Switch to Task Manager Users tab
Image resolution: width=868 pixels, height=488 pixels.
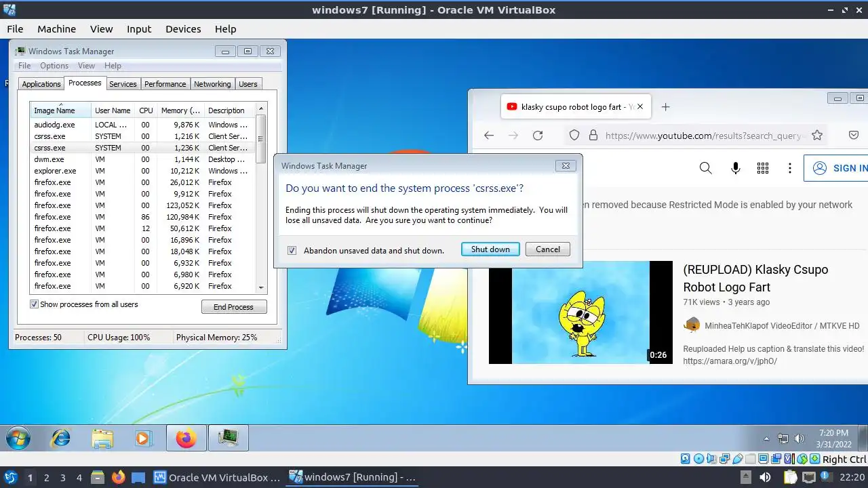coord(248,84)
